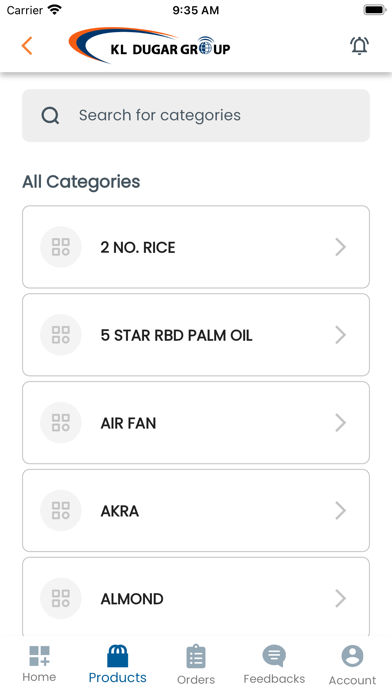Screen dimensions: 392x696
Task: Open the 5 STAR RBD PALM OIL category
Action: coord(196,335)
